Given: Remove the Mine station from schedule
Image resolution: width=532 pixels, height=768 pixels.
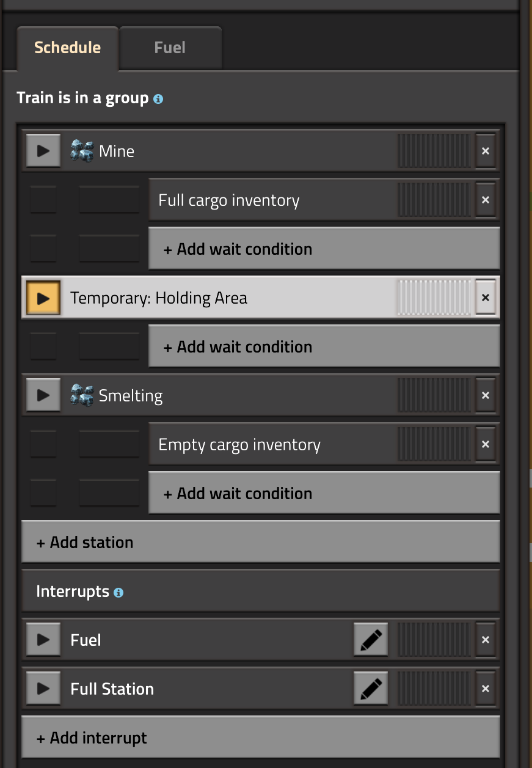Looking at the screenshot, I should pos(486,151).
